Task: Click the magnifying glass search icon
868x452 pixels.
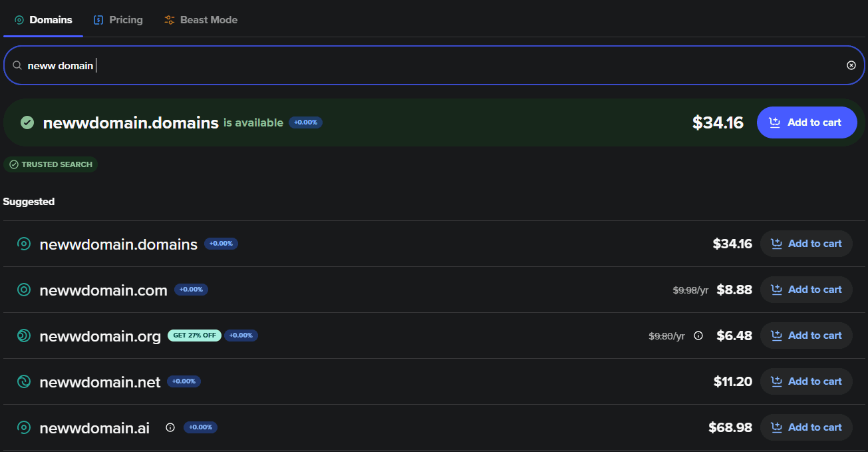Action: (x=17, y=65)
